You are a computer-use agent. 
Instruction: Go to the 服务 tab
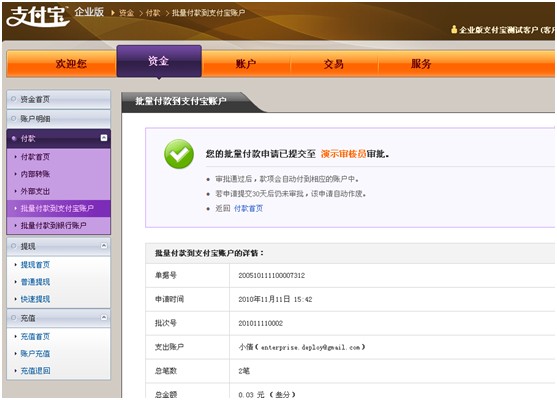[x=421, y=64]
